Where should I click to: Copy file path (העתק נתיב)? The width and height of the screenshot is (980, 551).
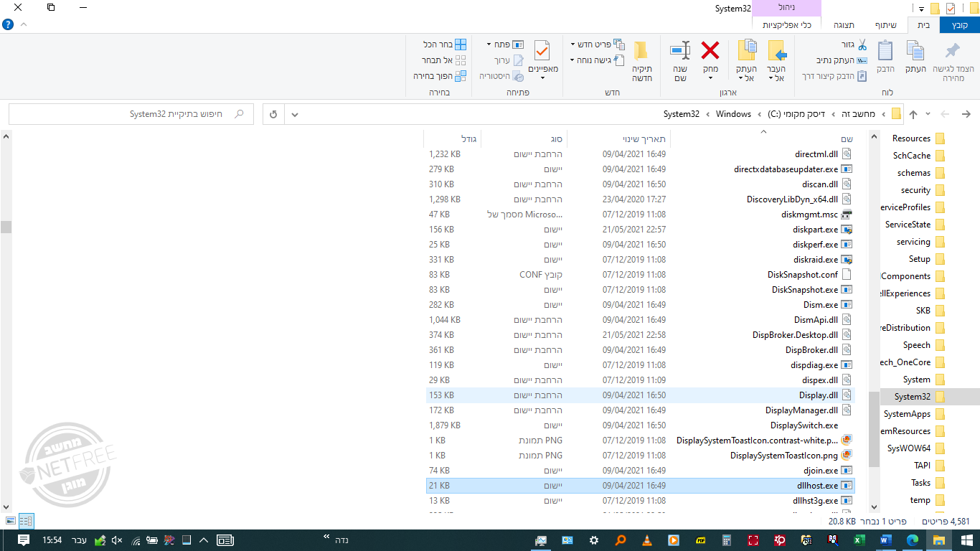842,60
